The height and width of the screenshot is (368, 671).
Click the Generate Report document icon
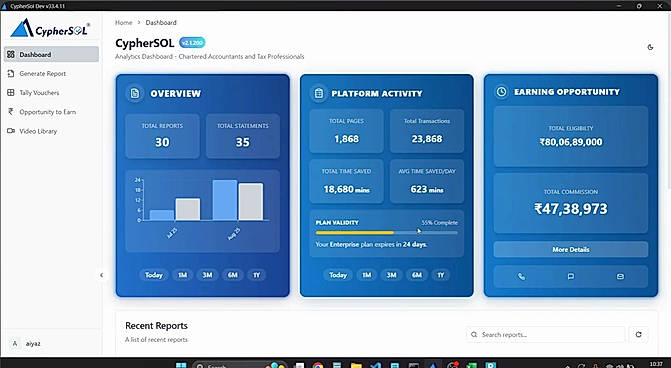11,74
